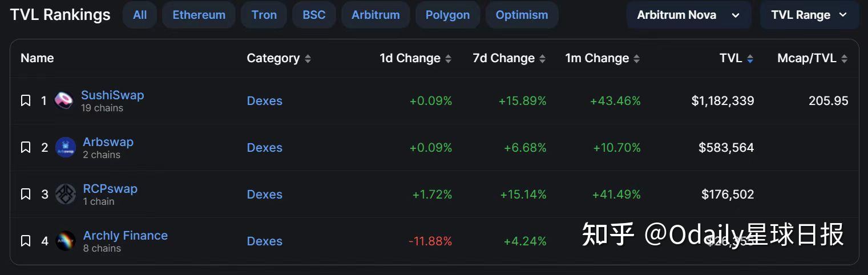The image size is (868, 275).
Task: Bookmark SushiSwap protocol
Action: tap(26, 101)
